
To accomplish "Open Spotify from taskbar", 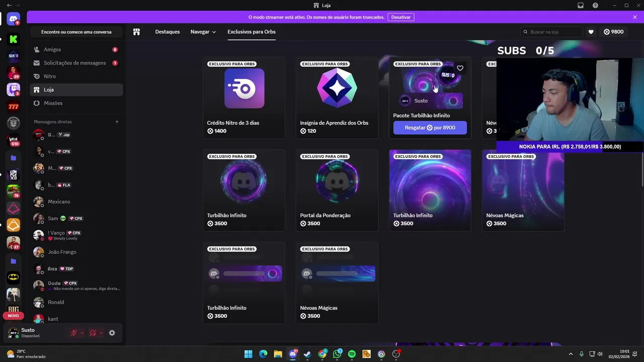I will pos(352,354).
